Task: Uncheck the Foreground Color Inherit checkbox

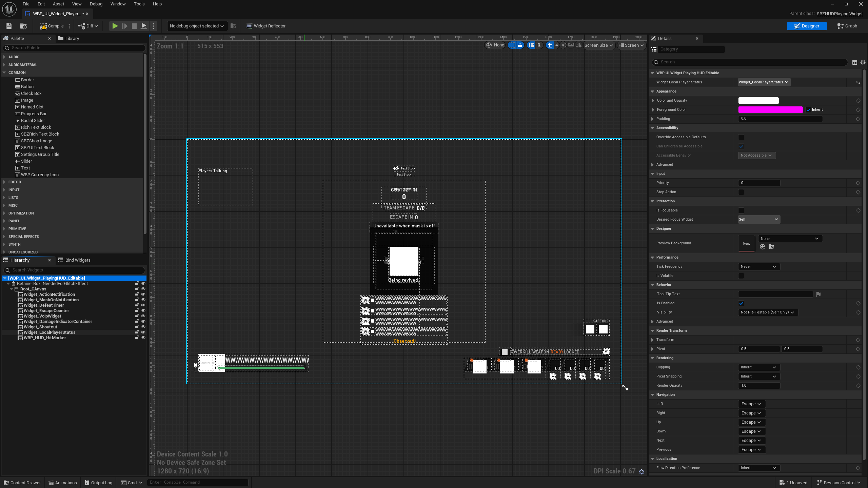Action: click(x=809, y=110)
